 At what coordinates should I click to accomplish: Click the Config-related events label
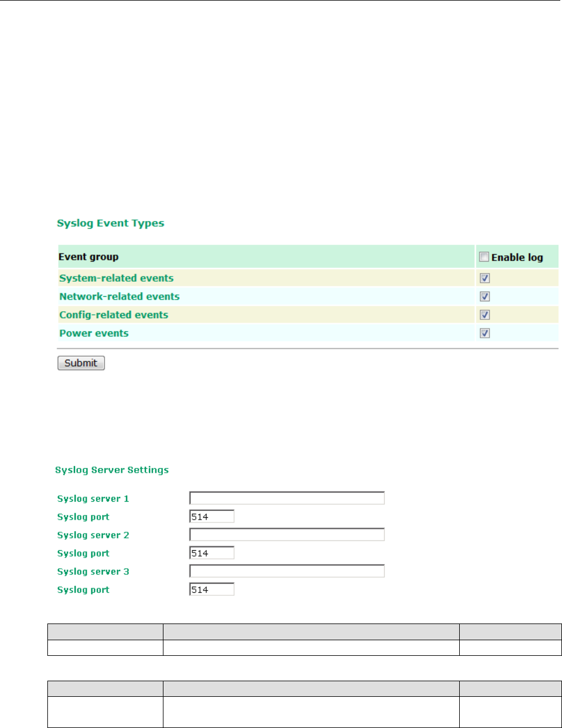(114, 315)
